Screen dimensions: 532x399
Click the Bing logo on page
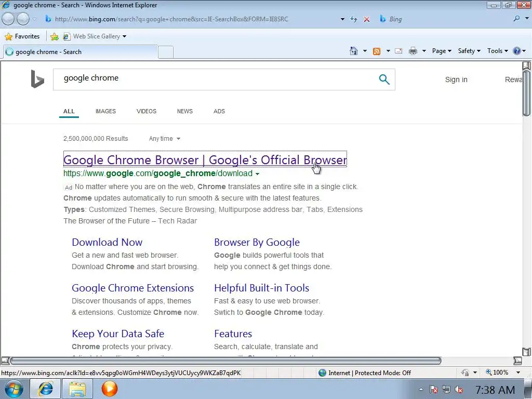pyautogui.click(x=37, y=79)
